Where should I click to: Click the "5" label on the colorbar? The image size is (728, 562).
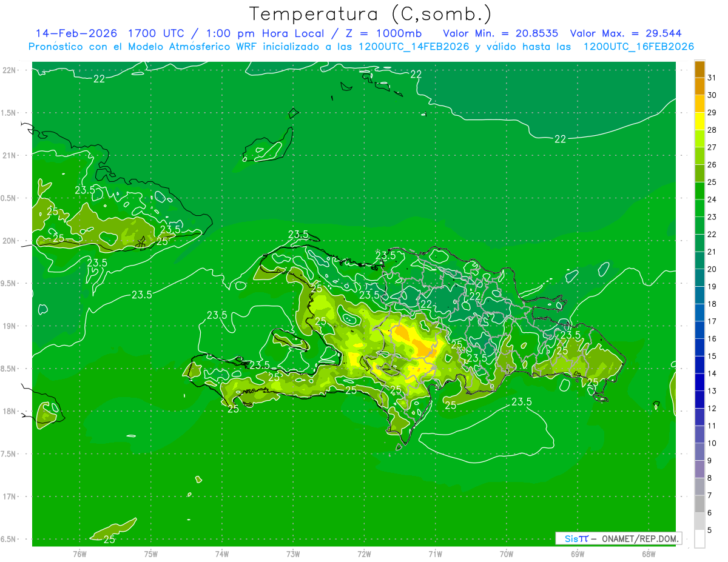click(709, 530)
